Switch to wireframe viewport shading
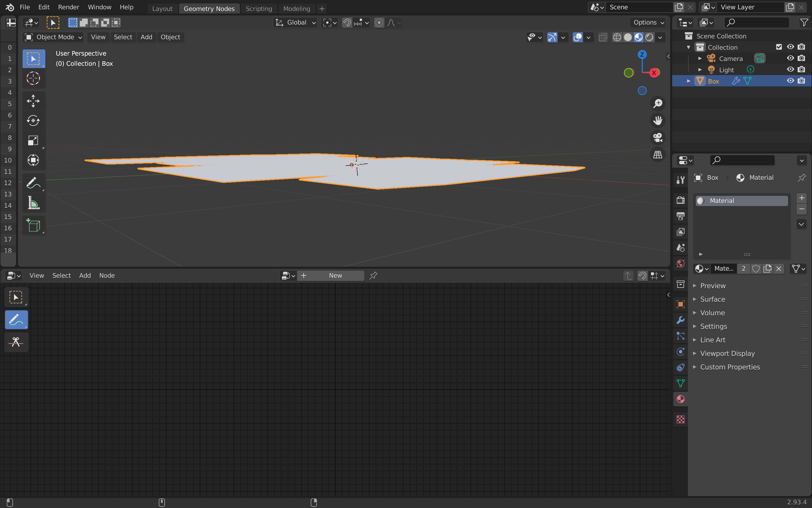This screenshot has height=508, width=812. (617, 37)
